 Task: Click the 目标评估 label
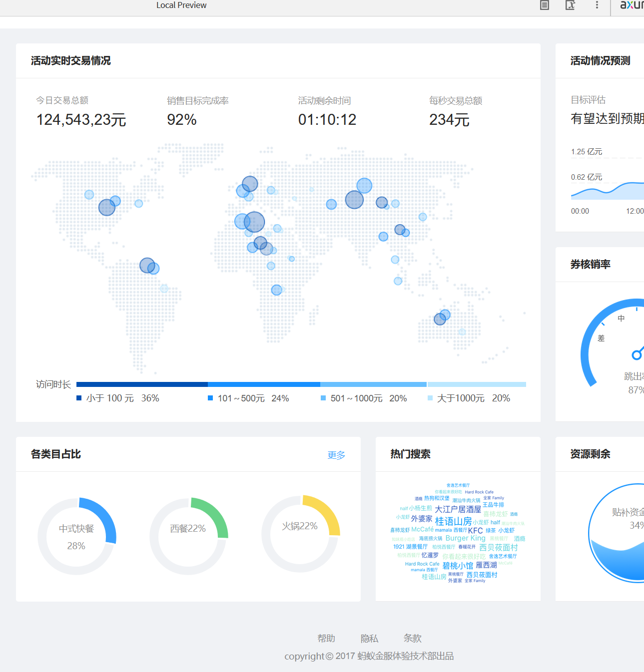tap(588, 99)
